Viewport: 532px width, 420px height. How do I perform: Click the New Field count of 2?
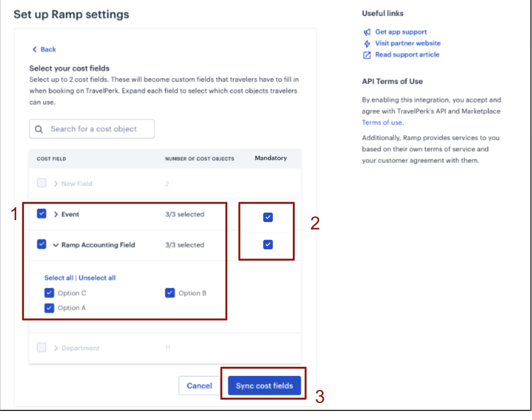(x=167, y=184)
